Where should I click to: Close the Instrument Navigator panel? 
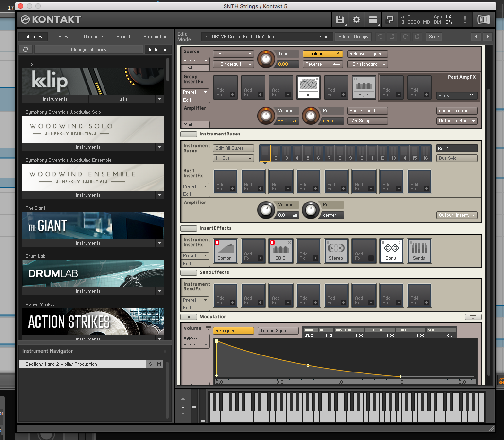click(x=165, y=351)
